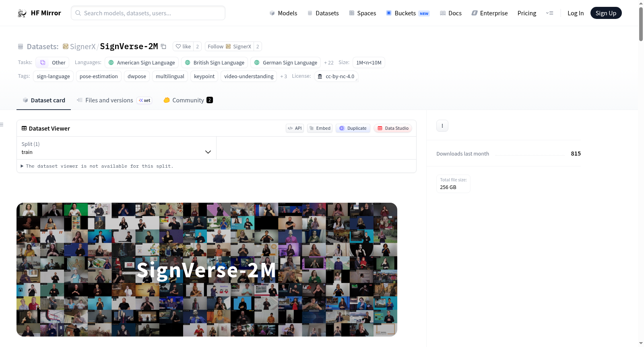
Task: Select British Sign Language tag
Action: 215,62
